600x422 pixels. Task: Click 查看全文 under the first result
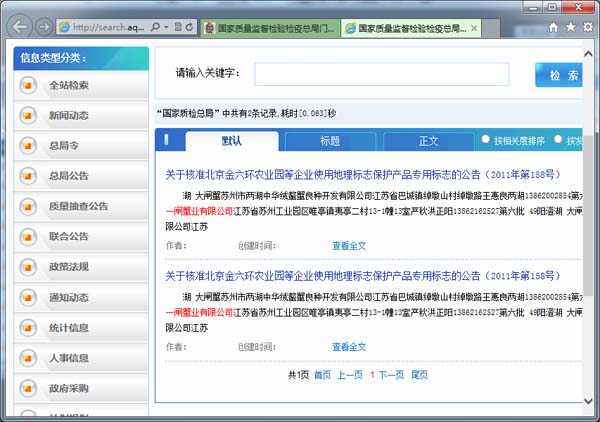349,246
